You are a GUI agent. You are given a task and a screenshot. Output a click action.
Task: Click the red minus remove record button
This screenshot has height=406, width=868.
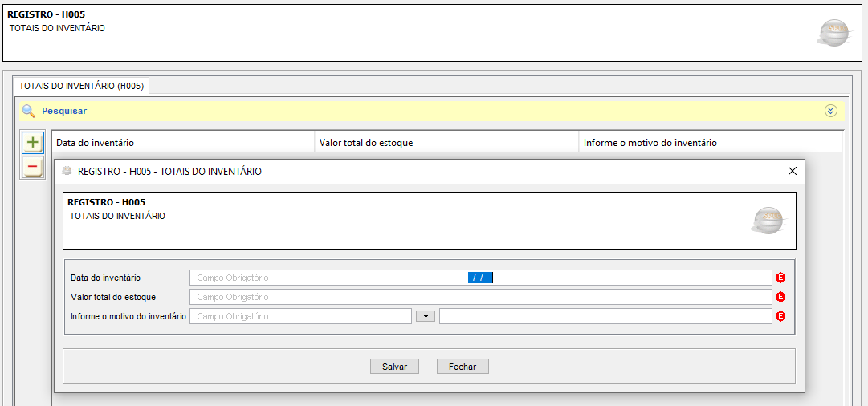pos(32,167)
